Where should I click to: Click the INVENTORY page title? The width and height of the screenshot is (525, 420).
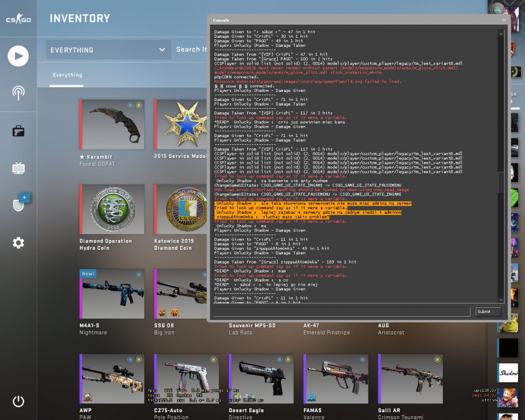pyautogui.click(x=80, y=18)
